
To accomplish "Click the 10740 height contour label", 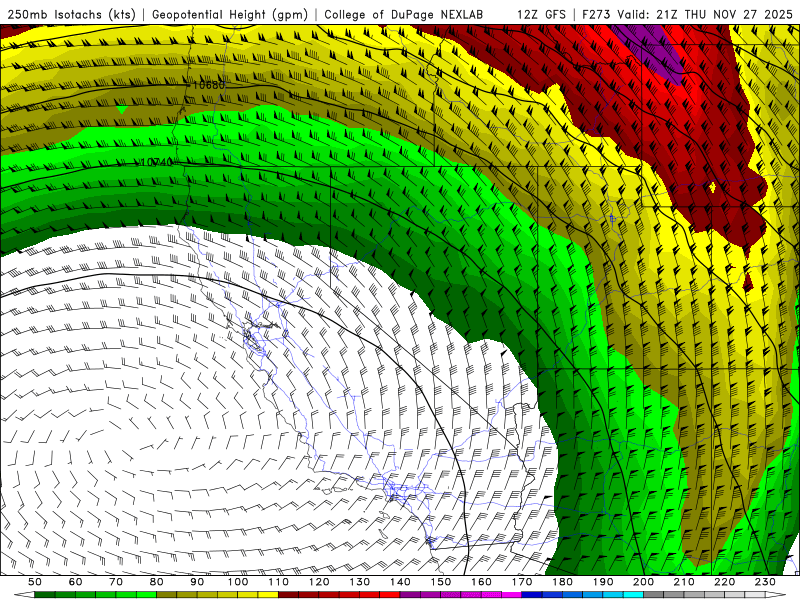I will (156, 162).
